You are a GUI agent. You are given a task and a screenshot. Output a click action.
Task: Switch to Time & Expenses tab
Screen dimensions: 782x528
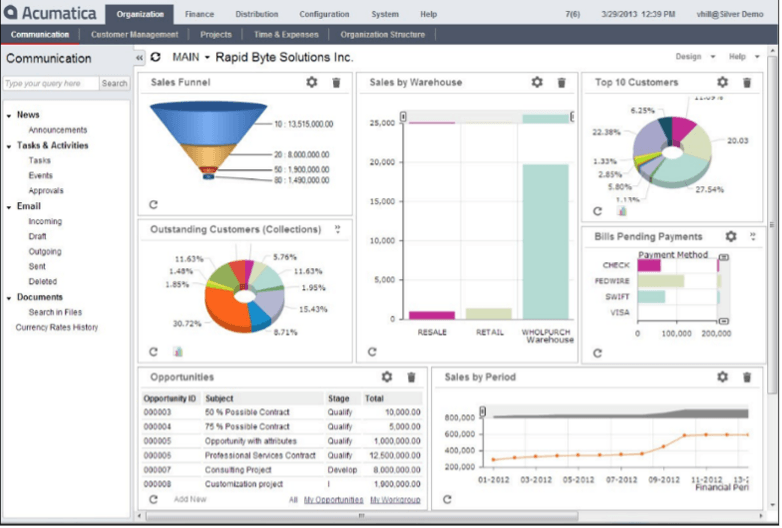point(286,34)
